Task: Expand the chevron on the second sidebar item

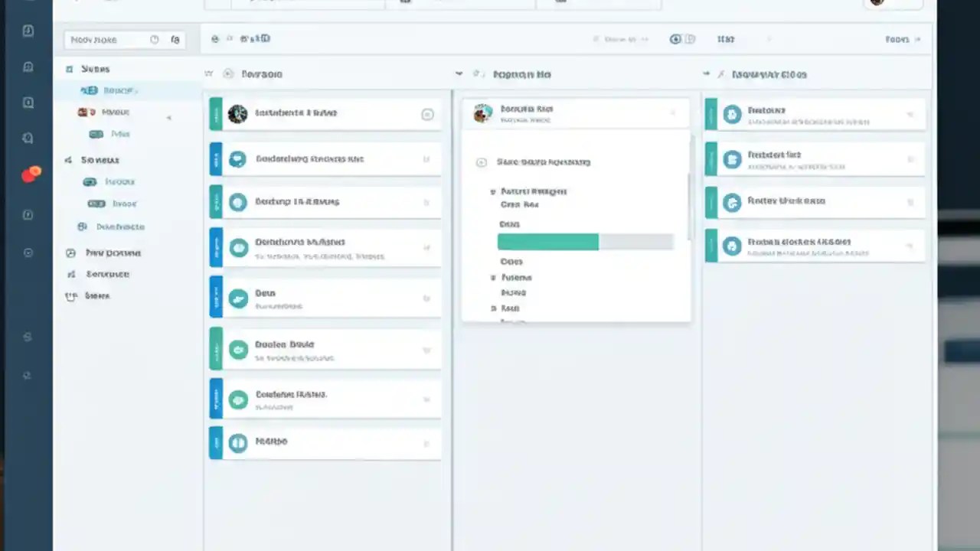Action: pos(168,118)
